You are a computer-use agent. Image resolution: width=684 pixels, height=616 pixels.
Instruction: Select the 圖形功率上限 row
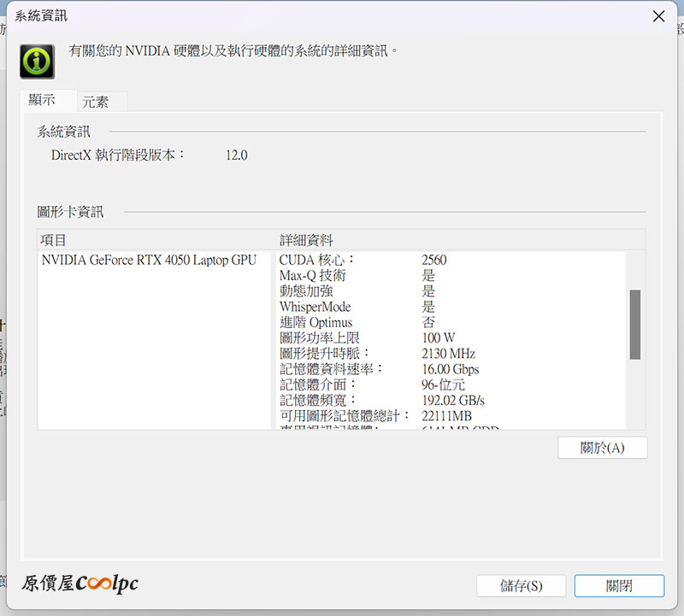(451, 337)
